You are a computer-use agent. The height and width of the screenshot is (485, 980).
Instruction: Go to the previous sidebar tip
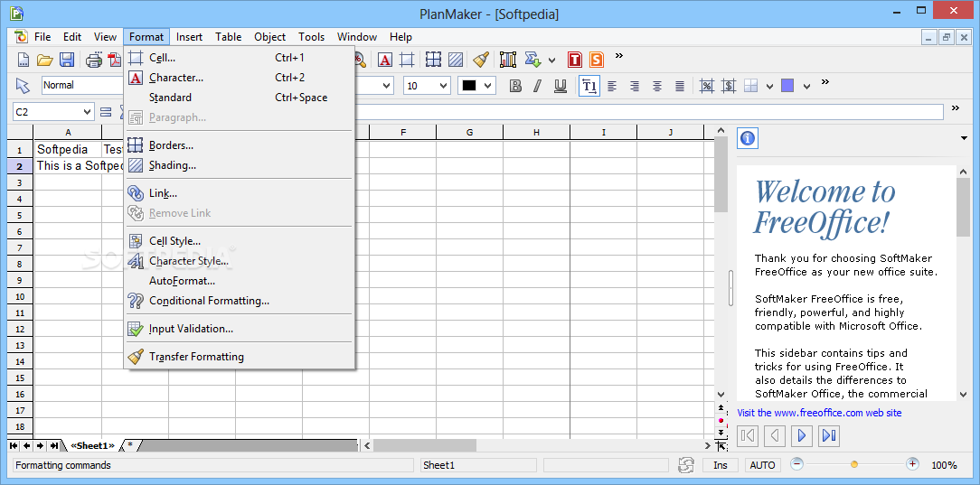coord(775,435)
